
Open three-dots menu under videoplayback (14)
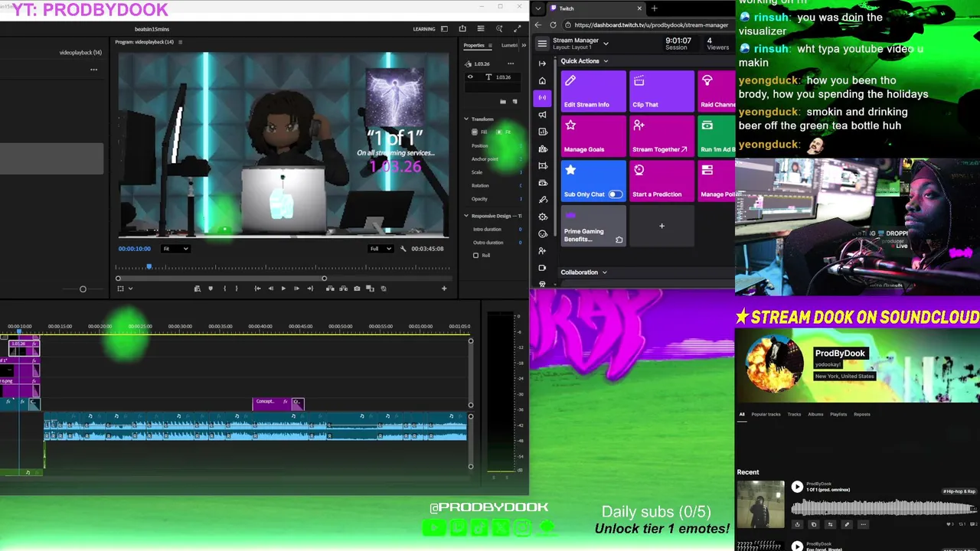point(93,70)
